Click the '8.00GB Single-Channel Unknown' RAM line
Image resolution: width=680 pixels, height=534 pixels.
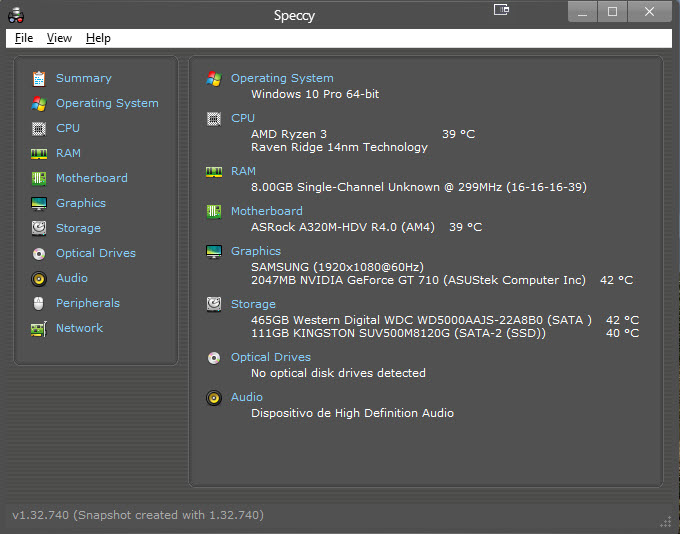[x=419, y=187]
